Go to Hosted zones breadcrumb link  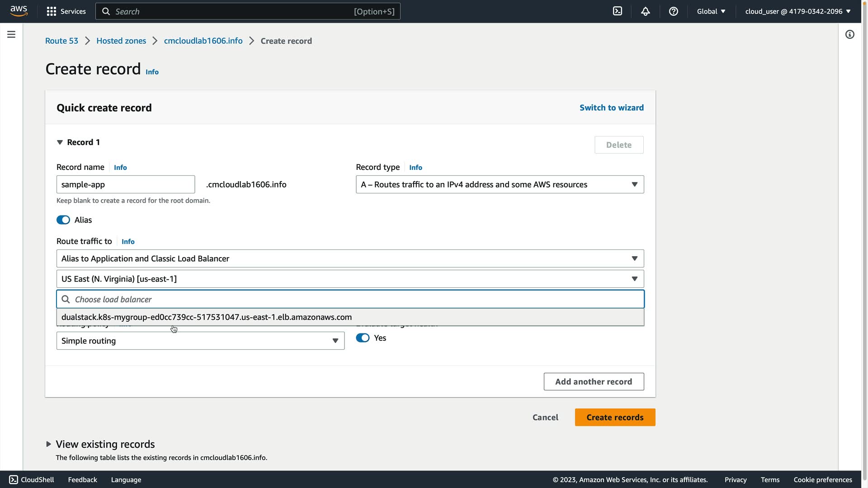tap(121, 41)
